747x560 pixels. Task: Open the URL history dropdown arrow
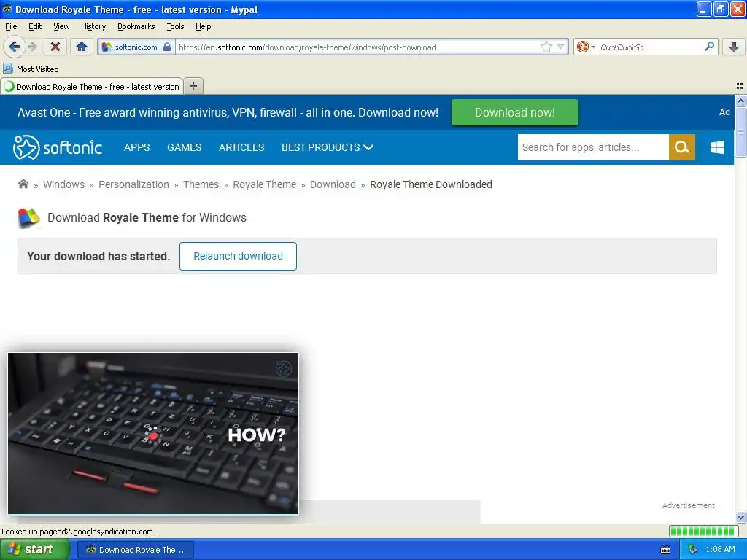[x=561, y=47]
